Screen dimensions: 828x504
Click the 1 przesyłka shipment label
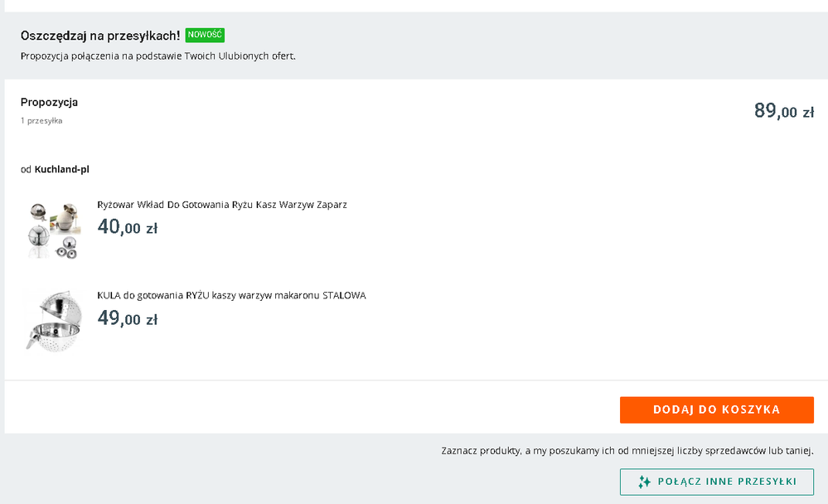coord(41,121)
